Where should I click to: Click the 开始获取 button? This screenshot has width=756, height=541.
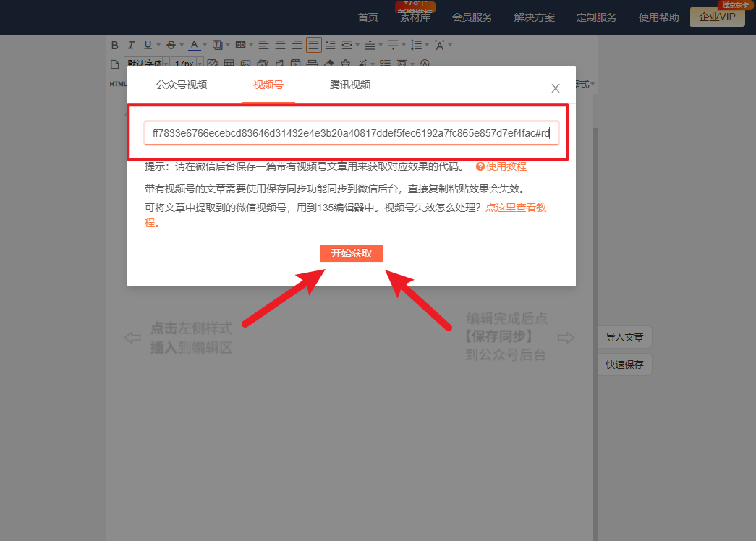pos(352,253)
